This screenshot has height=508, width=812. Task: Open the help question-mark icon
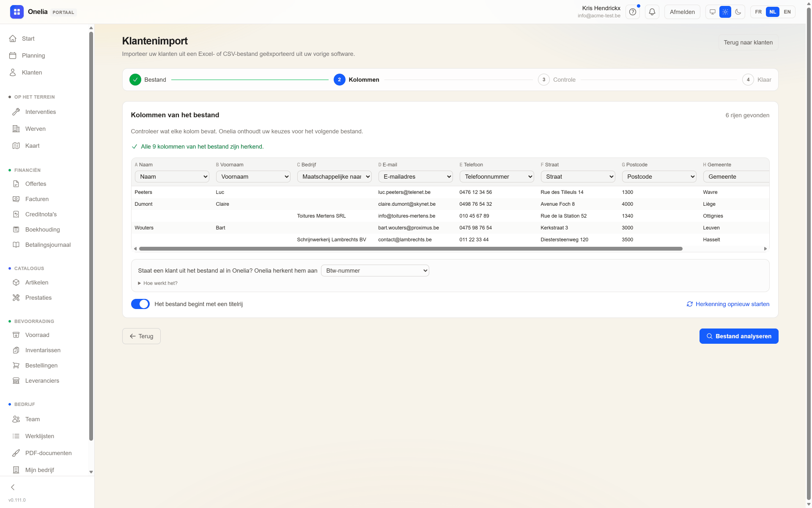633,12
